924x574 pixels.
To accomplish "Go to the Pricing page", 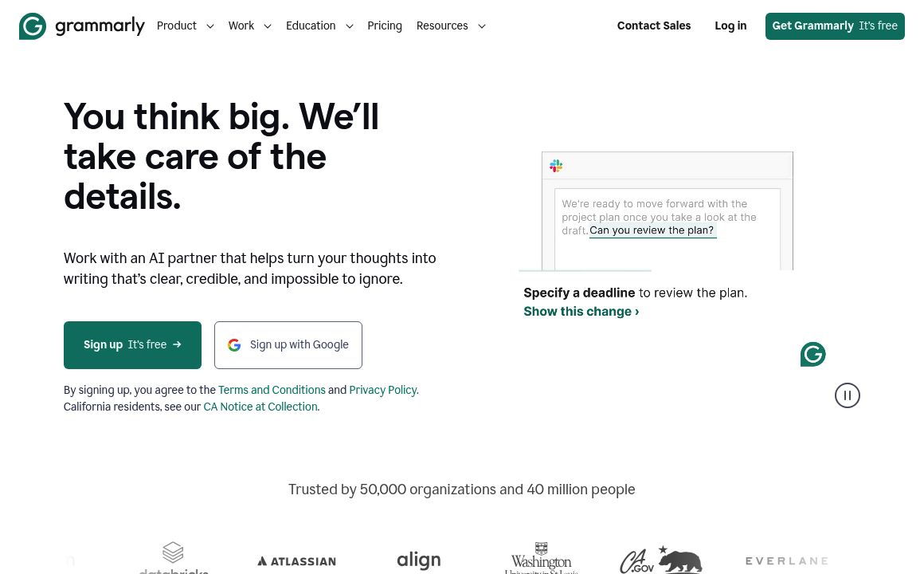I will (x=385, y=26).
